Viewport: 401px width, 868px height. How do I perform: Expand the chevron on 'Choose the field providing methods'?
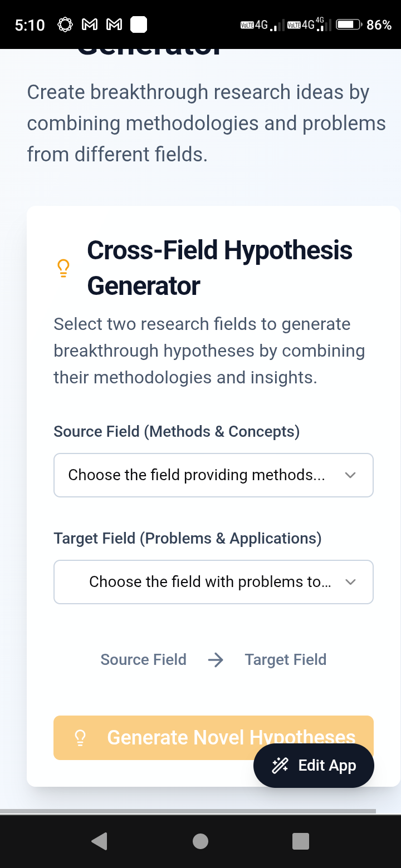coord(350,475)
